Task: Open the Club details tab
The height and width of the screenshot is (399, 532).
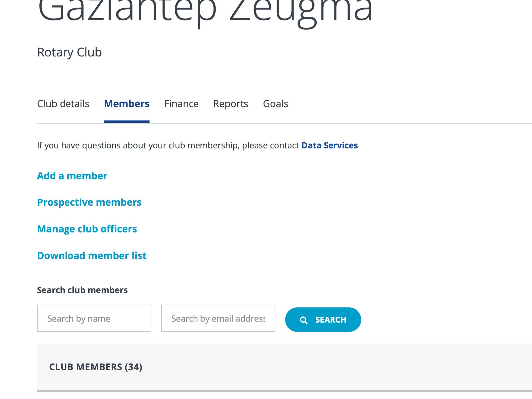Action: [63, 104]
